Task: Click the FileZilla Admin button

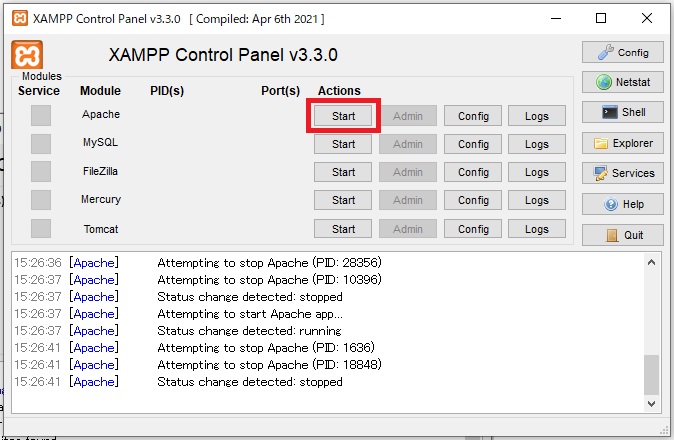Action: 408,172
